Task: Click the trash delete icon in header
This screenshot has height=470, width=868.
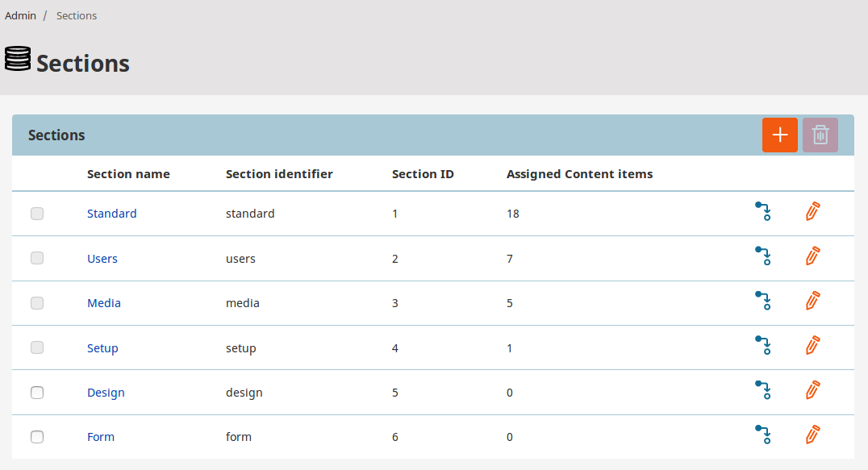Action: coord(820,135)
